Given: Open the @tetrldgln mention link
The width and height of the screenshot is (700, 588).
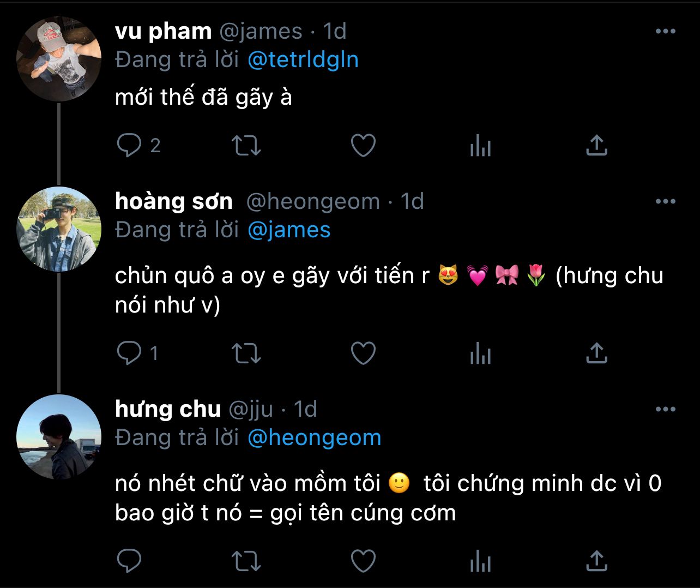Looking at the screenshot, I should (x=303, y=59).
